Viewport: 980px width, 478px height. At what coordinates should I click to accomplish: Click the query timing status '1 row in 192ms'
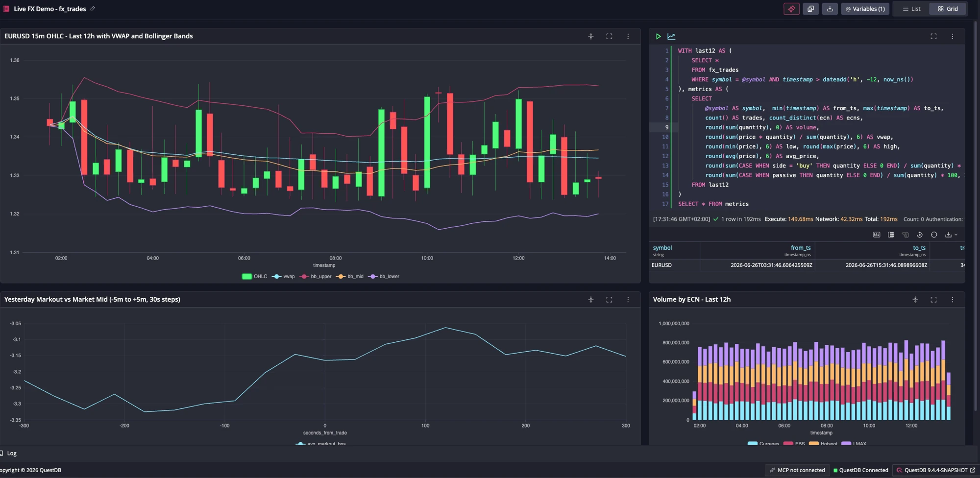pyautogui.click(x=741, y=219)
